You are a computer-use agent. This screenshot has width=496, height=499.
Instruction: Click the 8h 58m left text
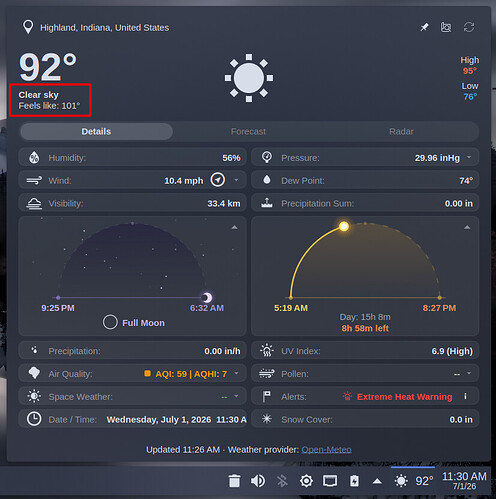click(365, 328)
